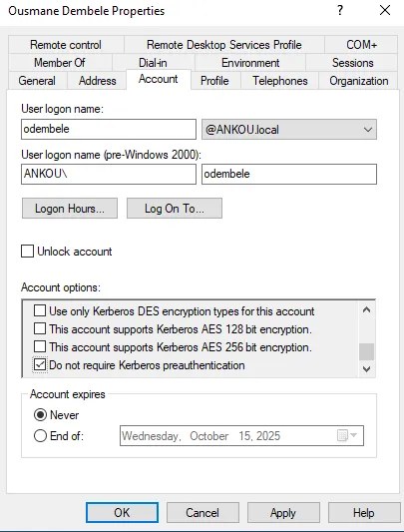The height and width of the screenshot is (532, 404).
Task: Click the October month in expiry date
Action: (x=208, y=436)
